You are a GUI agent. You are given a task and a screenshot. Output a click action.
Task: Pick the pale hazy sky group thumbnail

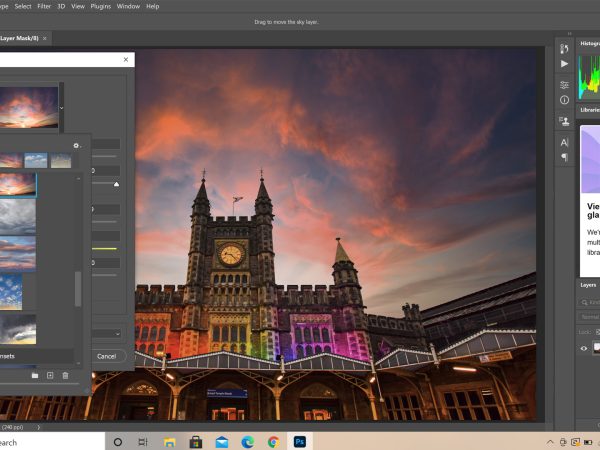point(61,160)
